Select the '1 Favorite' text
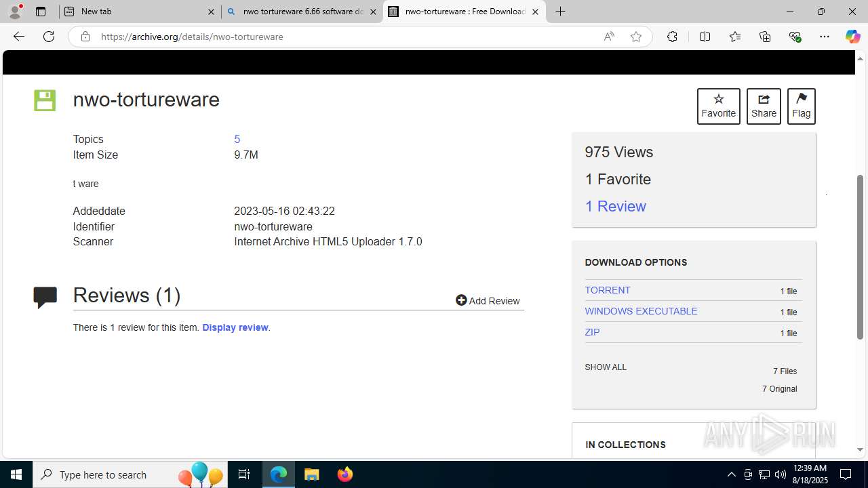The width and height of the screenshot is (868, 488). click(x=618, y=179)
